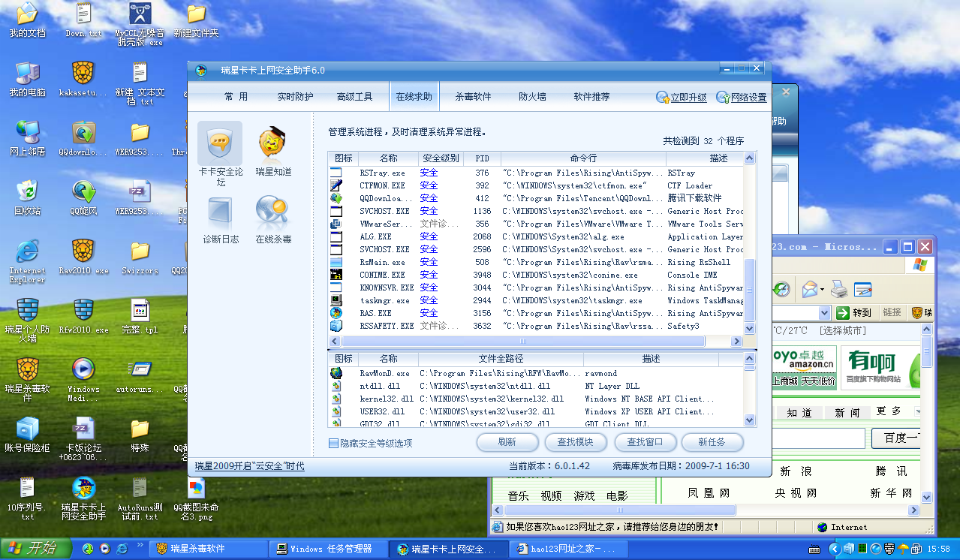
Task: Click the 刷新 button
Action: (507, 442)
